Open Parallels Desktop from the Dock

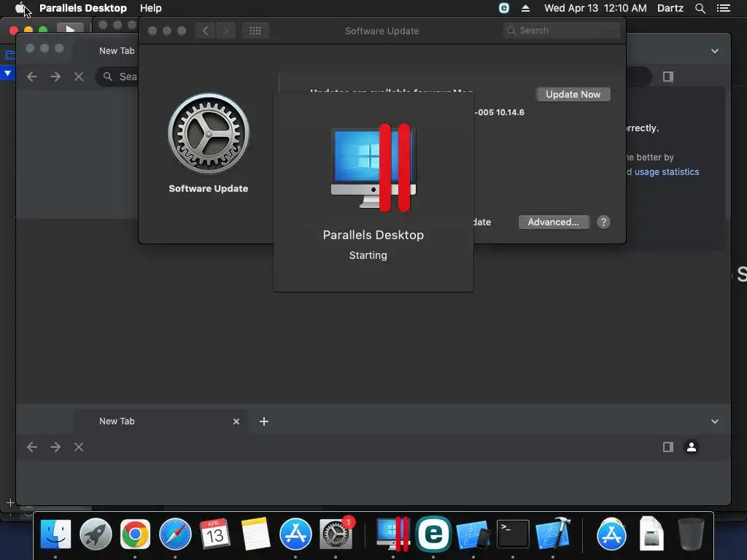[x=393, y=534]
